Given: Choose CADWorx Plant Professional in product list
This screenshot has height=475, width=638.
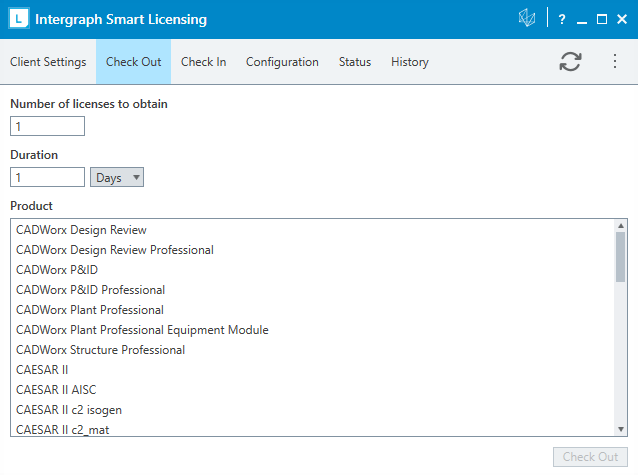Looking at the screenshot, I should point(90,309).
